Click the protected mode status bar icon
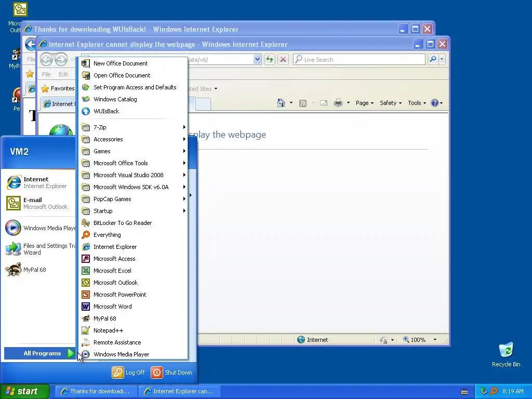Image resolution: width=532 pixels, height=399 pixels. coord(383,340)
